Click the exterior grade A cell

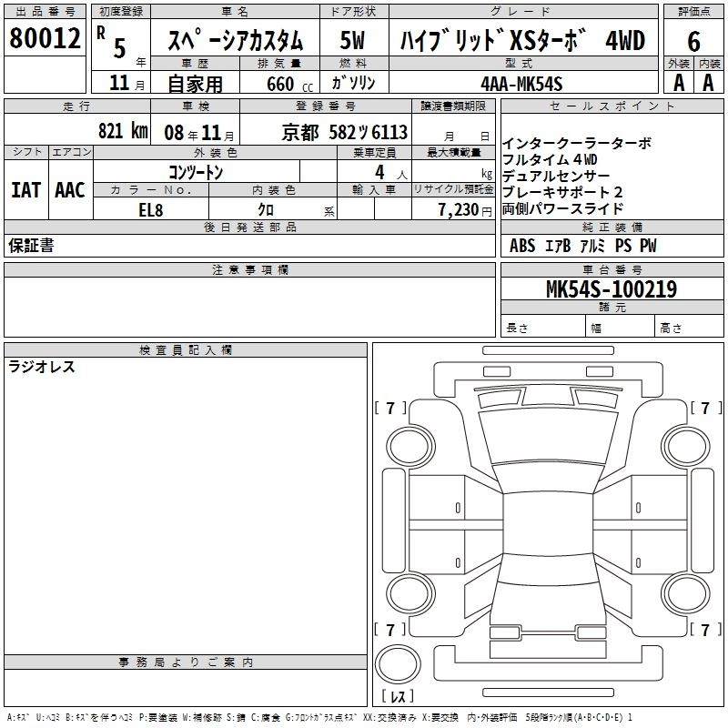(x=678, y=82)
